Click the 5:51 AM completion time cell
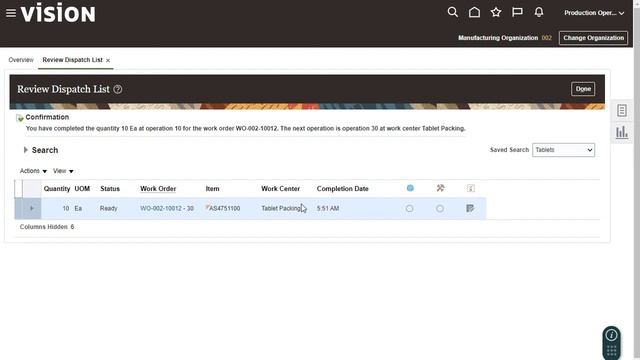 click(328, 208)
